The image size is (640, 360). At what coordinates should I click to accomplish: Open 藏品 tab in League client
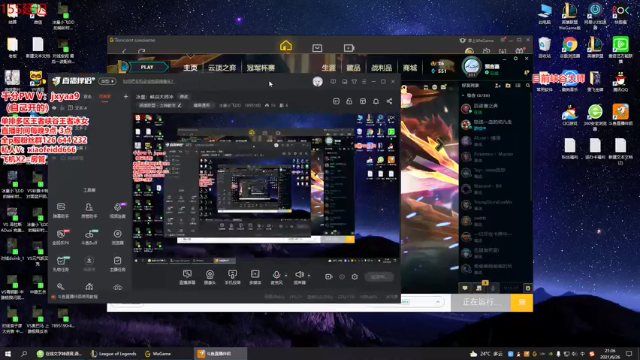click(353, 68)
